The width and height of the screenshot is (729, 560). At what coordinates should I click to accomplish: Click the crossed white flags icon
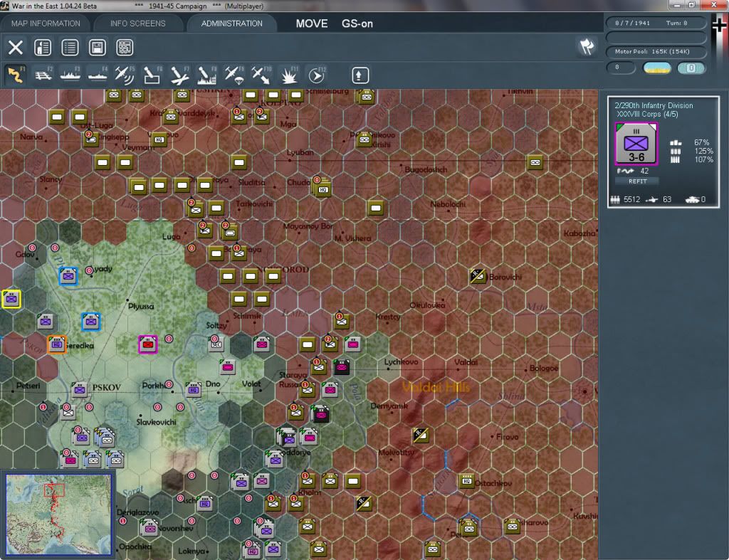(x=587, y=46)
